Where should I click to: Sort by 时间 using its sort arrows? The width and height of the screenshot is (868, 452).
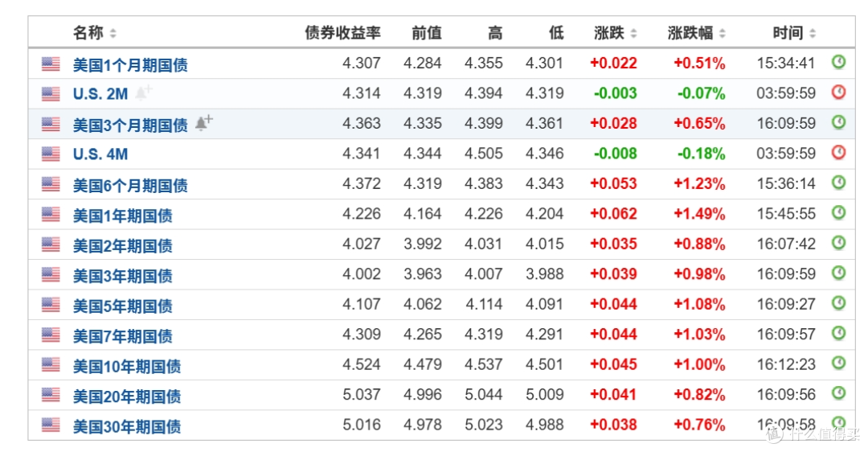pos(812,33)
